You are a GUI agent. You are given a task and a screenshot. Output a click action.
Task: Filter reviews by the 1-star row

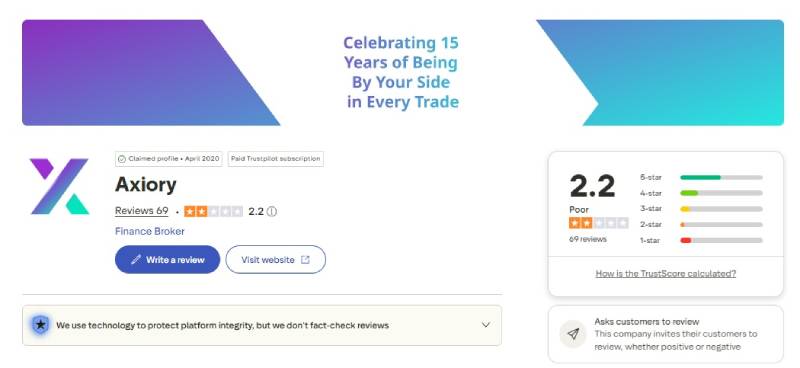[701, 240]
